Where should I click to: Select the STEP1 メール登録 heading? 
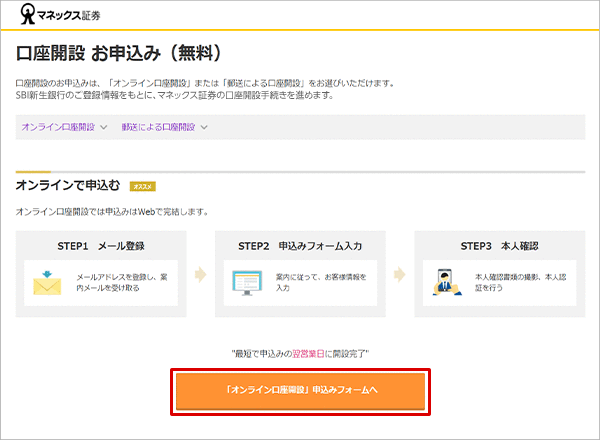[x=99, y=243]
